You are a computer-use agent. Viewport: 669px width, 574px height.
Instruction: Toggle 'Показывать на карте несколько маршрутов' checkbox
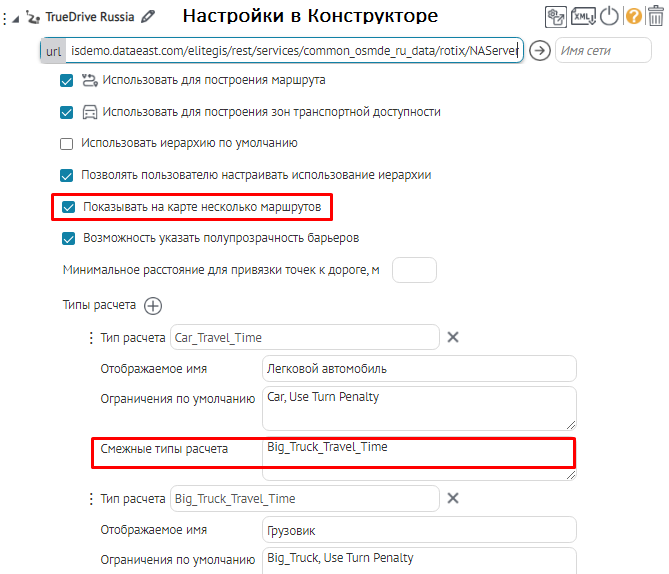pyautogui.click(x=68, y=207)
